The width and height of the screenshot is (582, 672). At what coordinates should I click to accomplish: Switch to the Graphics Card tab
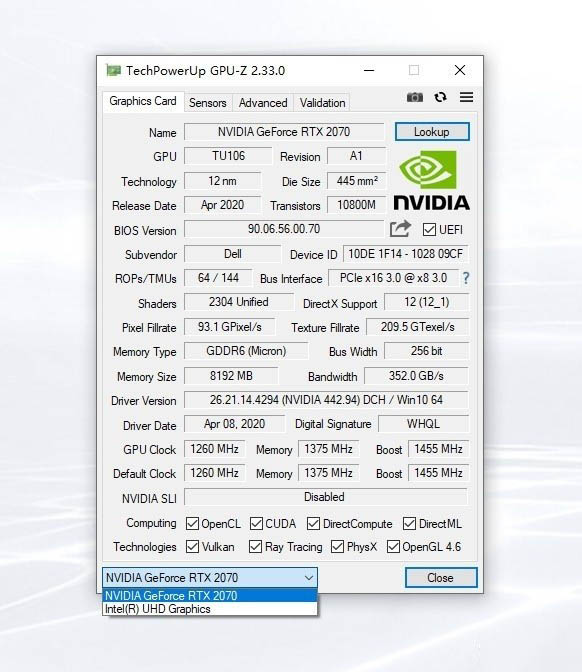pyautogui.click(x=143, y=101)
